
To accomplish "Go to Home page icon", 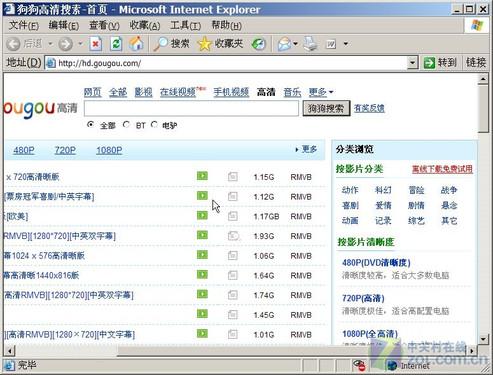I will (136, 44).
